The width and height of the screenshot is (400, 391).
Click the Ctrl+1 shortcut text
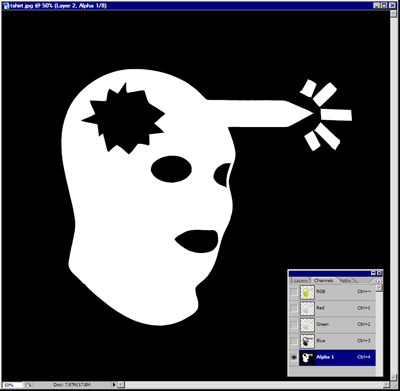coord(364,308)
